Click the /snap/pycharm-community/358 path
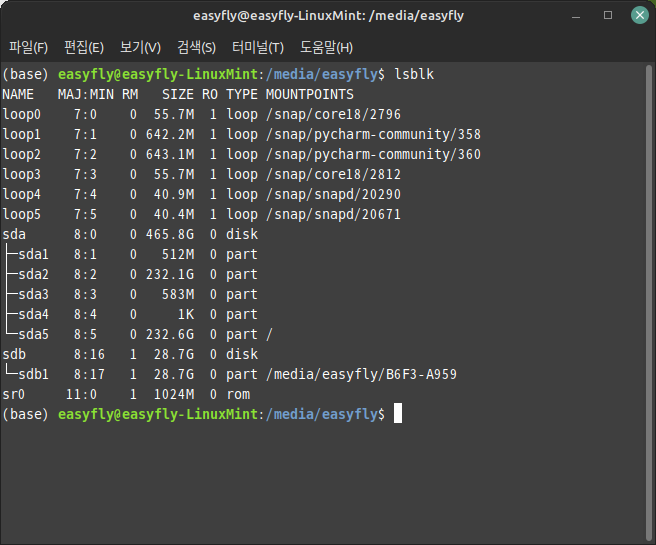 point(373,134)
